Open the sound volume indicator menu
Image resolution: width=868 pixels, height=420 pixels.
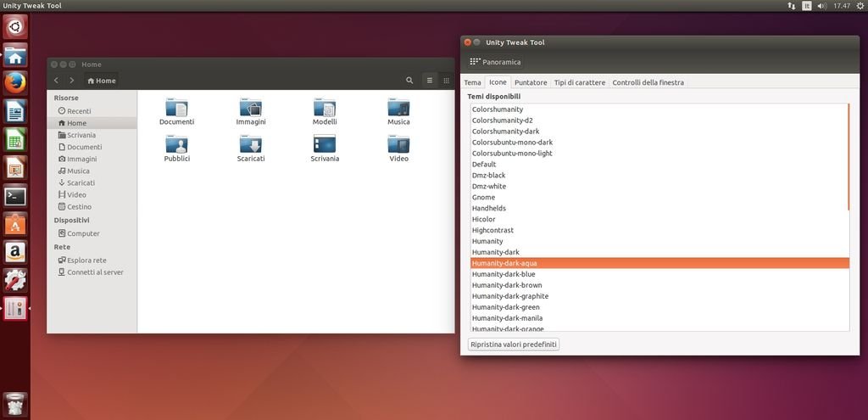(821, 6)
